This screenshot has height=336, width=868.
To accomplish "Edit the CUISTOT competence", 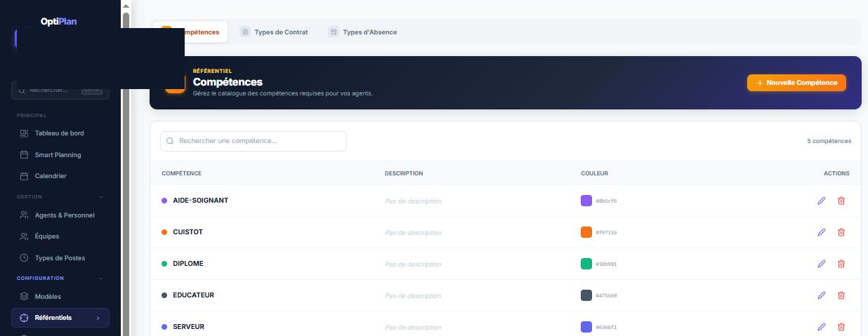I will [x=822, y=232].
